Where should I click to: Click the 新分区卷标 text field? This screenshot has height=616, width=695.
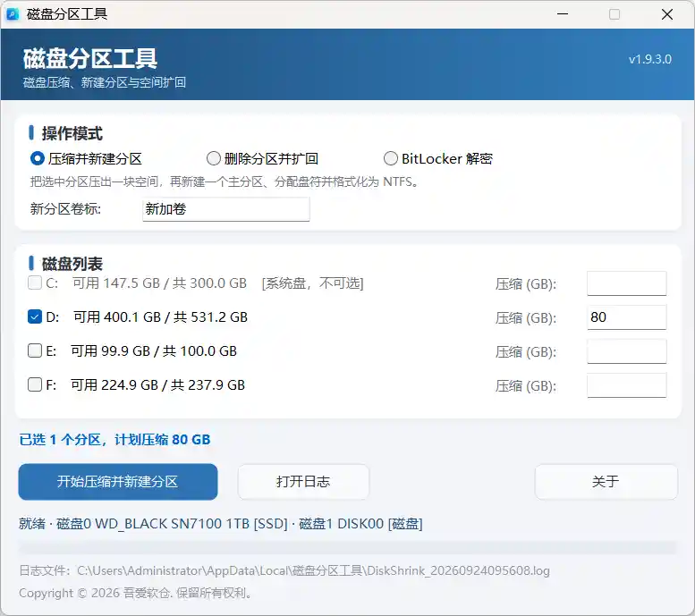(x=226, y=209)
